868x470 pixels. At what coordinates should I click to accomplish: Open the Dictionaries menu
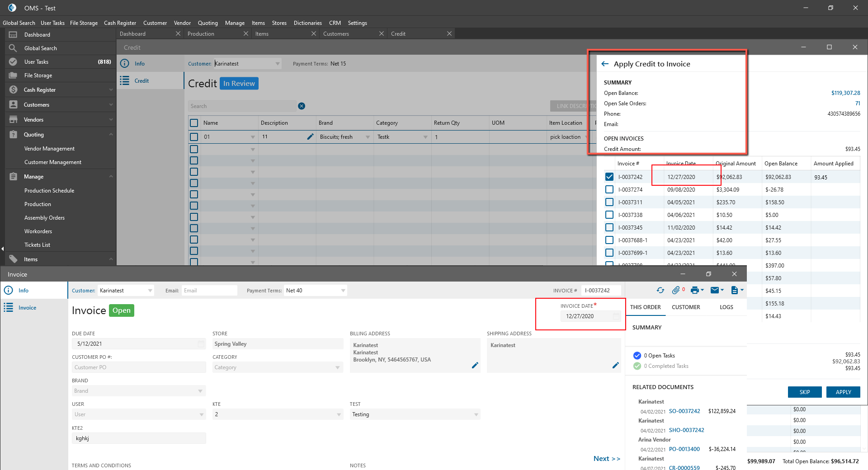[x=307, y=23]
